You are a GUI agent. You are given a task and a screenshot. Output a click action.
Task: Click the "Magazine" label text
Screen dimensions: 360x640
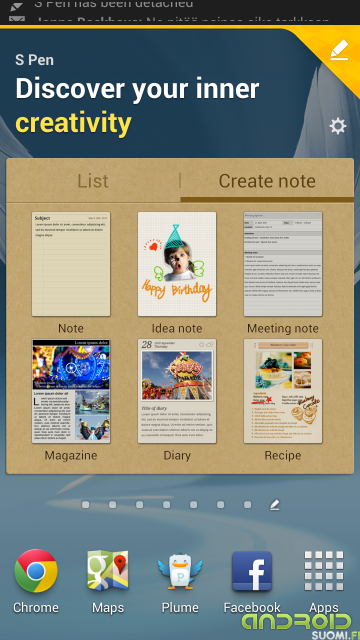point(71,456)
